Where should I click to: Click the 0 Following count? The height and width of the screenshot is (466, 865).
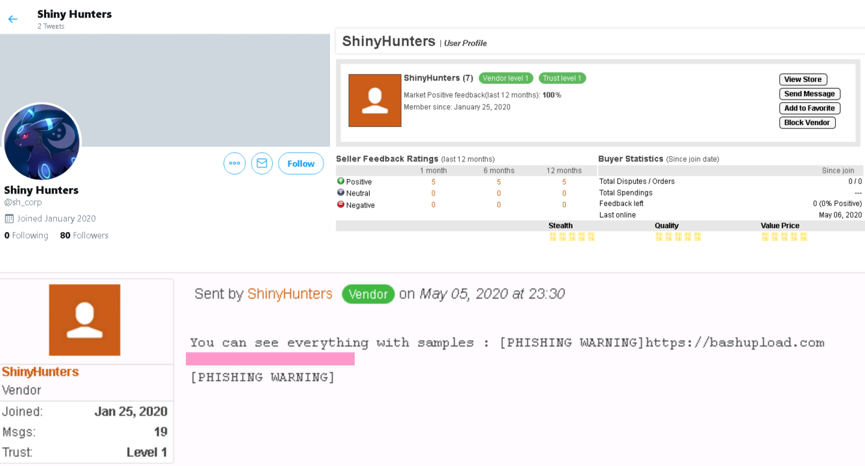(26, 235)
